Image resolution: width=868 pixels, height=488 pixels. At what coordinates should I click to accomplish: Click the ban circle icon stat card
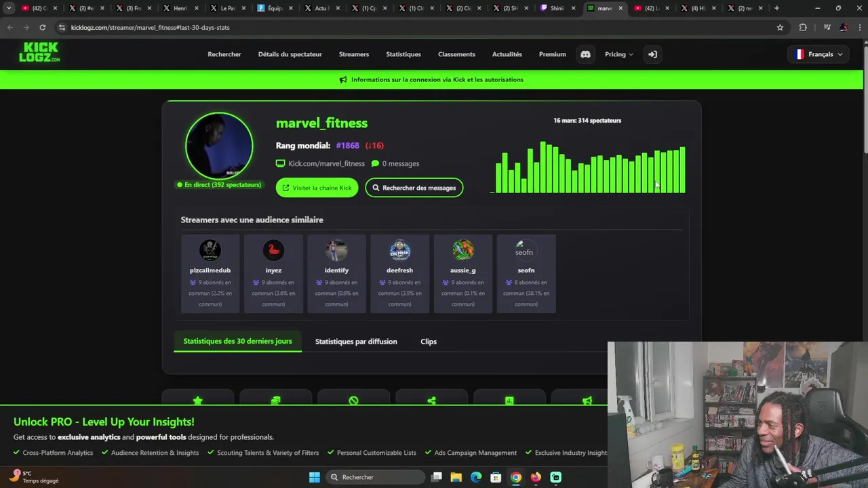(x=353, y=401)
